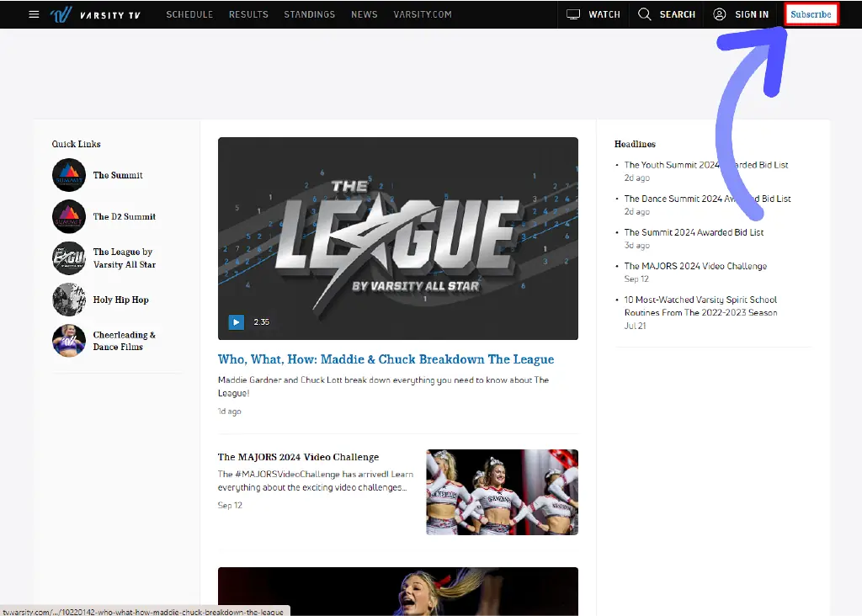This screenshot has width=862, height=616.
Task: Open the Standings menu item
Action: [310, 14]
